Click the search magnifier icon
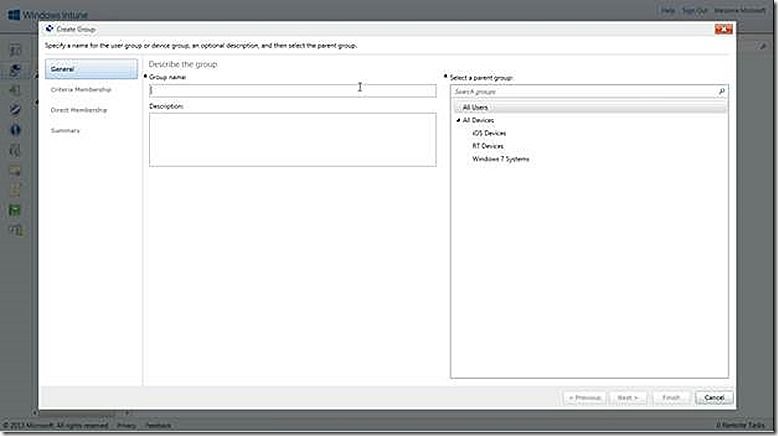The width and height of the screenshot is (778, 436). [721, 92]
